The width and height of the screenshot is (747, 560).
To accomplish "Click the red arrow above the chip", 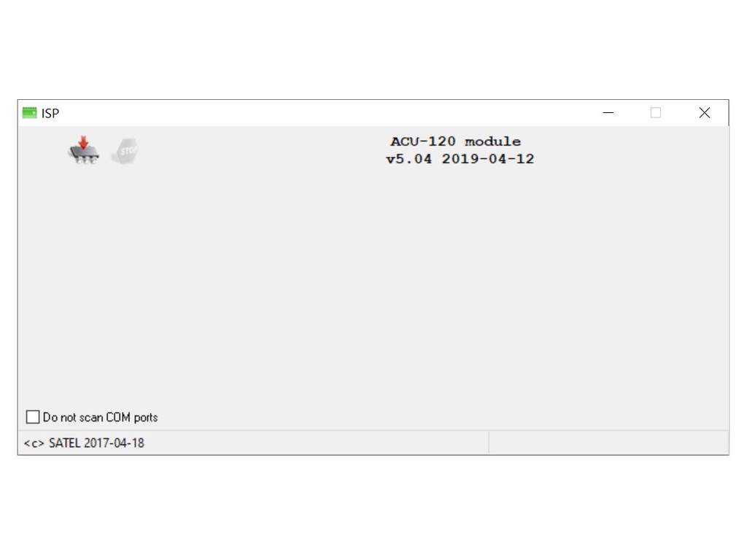I will coord(84,142).
